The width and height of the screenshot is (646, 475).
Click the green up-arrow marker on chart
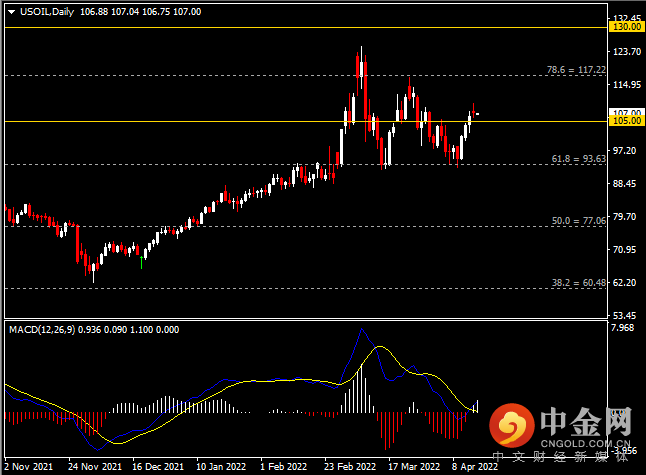(x=142, y=262)
